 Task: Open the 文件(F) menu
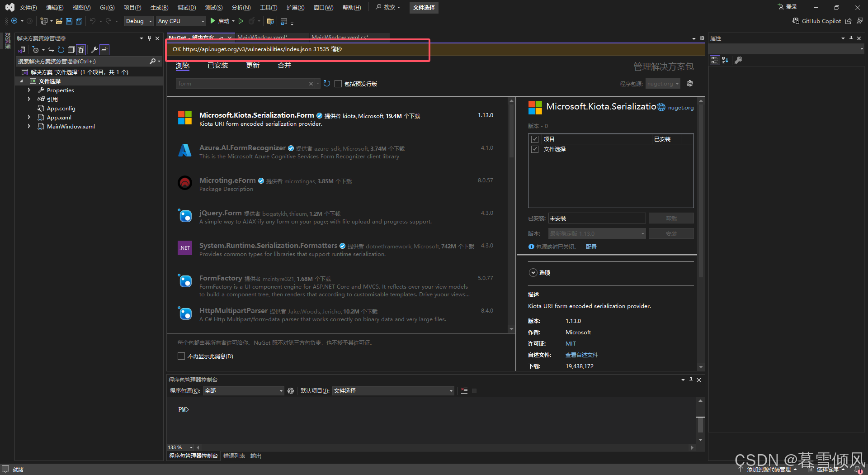coord(28,8)
